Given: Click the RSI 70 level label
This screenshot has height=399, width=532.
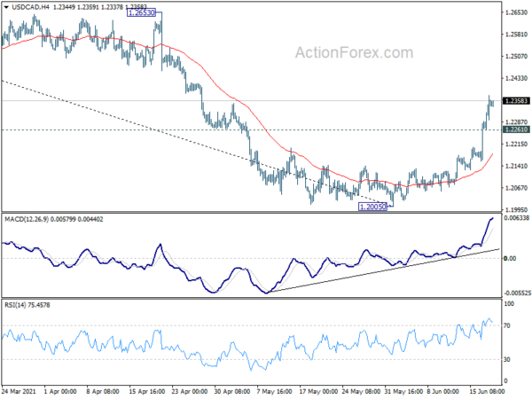Looking at the screenshot, I should click(507, 325).
